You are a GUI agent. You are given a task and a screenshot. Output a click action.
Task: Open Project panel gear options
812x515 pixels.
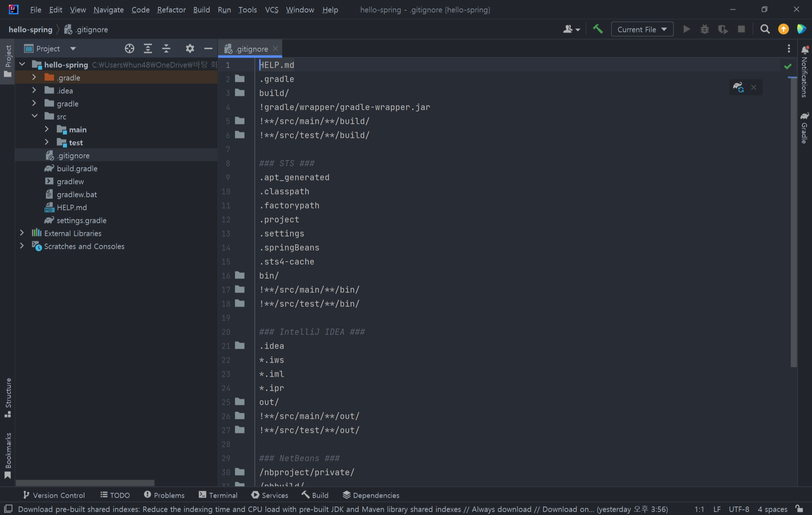[190, 49]
